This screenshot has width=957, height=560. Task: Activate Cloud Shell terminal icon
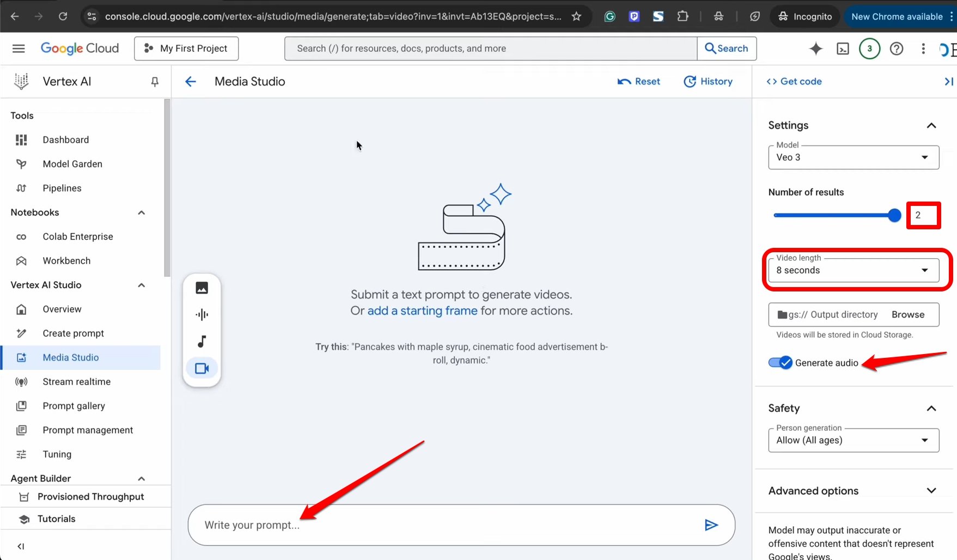pos(843,48)
